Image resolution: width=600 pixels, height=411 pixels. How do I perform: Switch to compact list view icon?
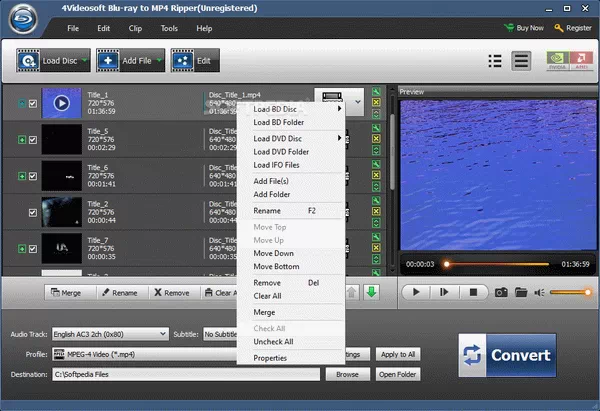coord(495,61)
